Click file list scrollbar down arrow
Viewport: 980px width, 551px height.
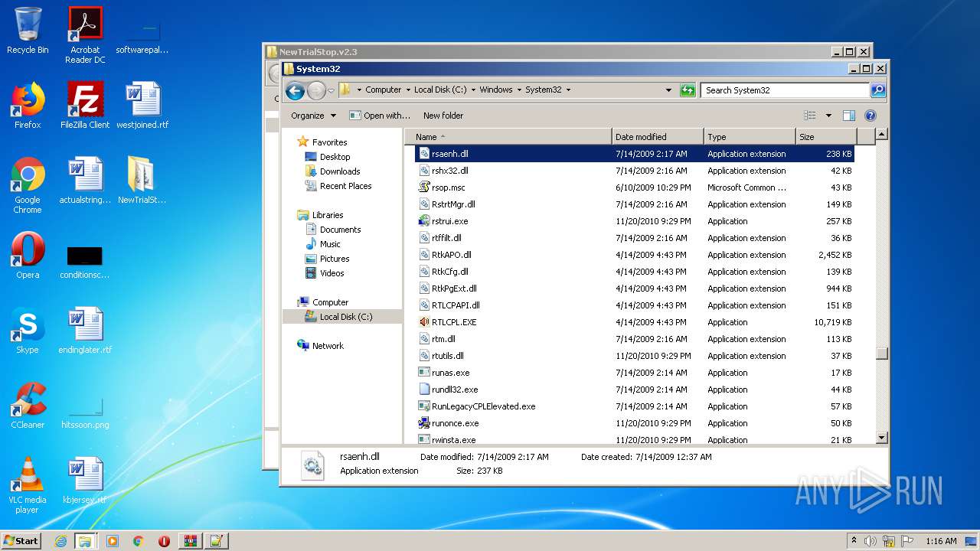tap(882, 438)
